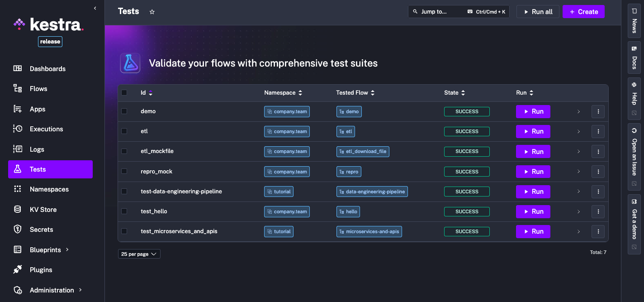Open the three-dot menu for demo test

point(598,111)
